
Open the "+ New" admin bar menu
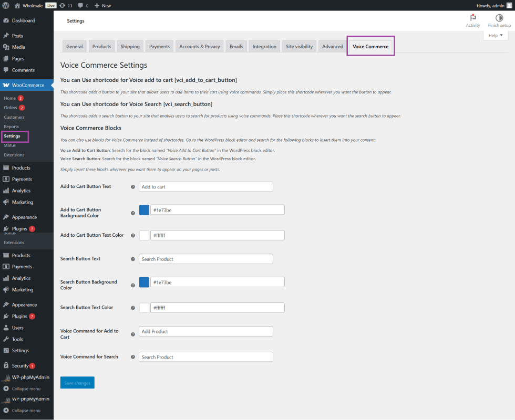coord(103,5)
